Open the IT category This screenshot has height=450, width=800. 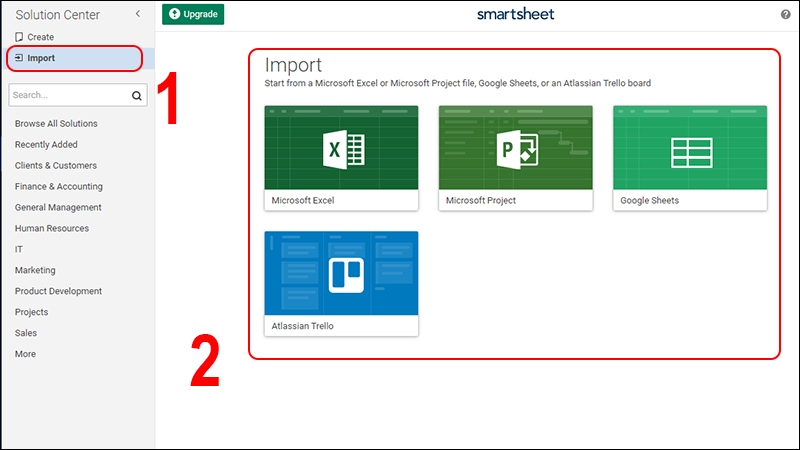point(18,249)
